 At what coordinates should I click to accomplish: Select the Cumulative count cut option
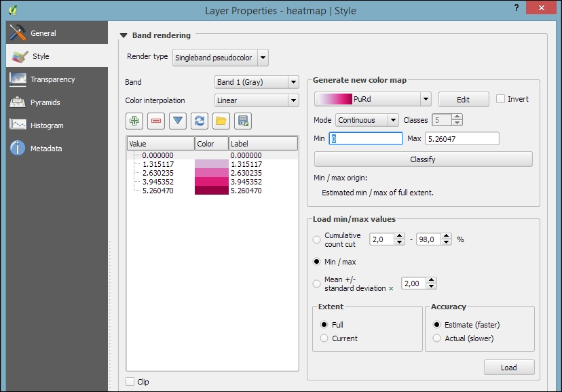click(316, 239)
